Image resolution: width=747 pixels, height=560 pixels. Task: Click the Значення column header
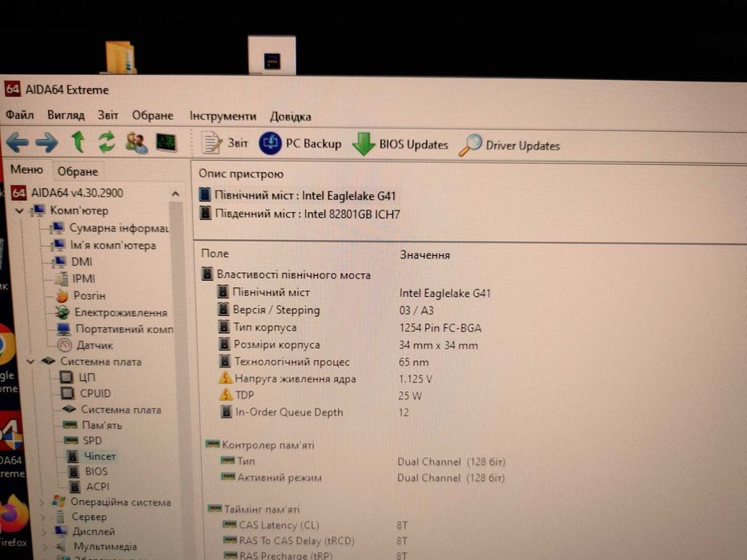coord(424,254)
